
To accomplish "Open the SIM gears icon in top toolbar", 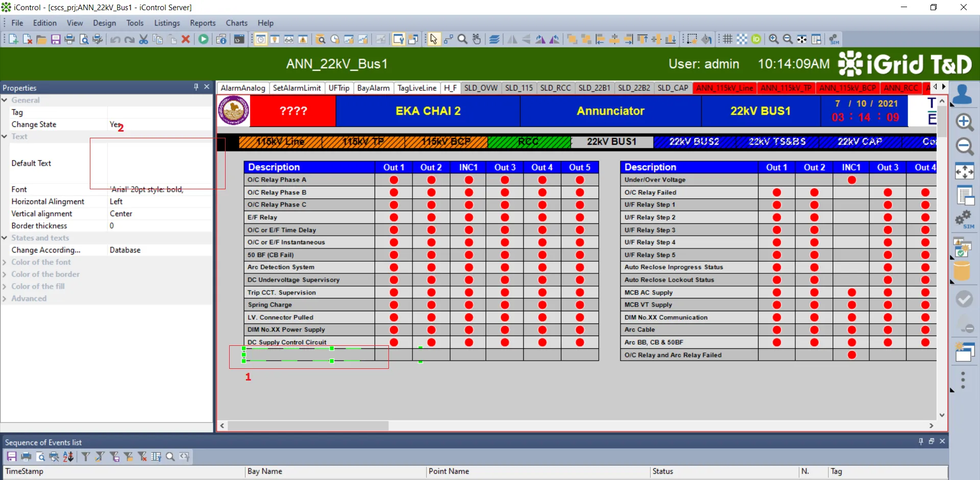I will 834,39.
